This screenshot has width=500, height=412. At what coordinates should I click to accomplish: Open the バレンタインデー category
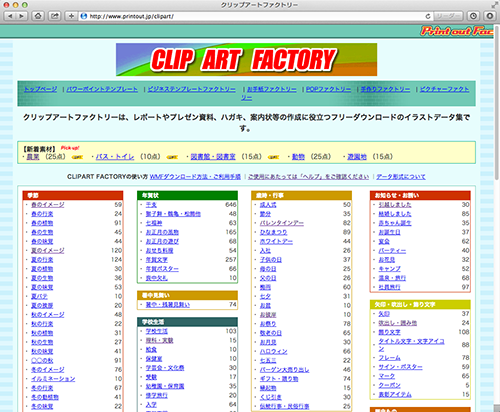pyautogui.click(x=282, y=223)
